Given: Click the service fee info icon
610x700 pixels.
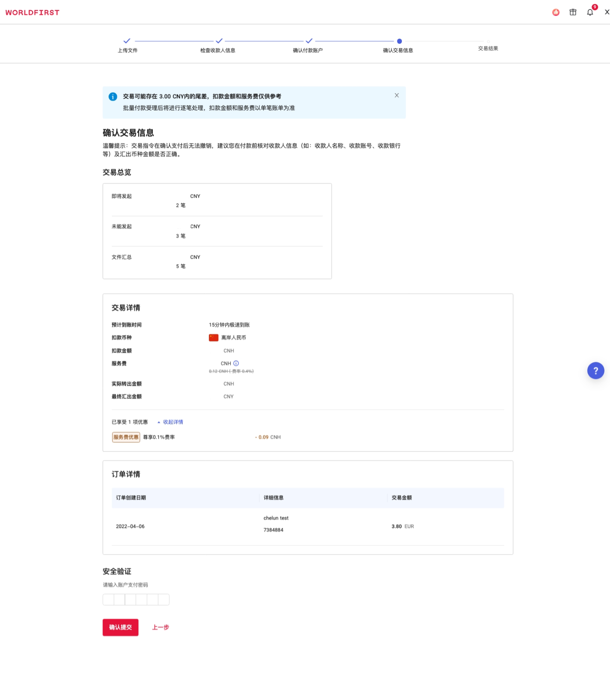Looking at the screenshot, I should click(236, 364).
